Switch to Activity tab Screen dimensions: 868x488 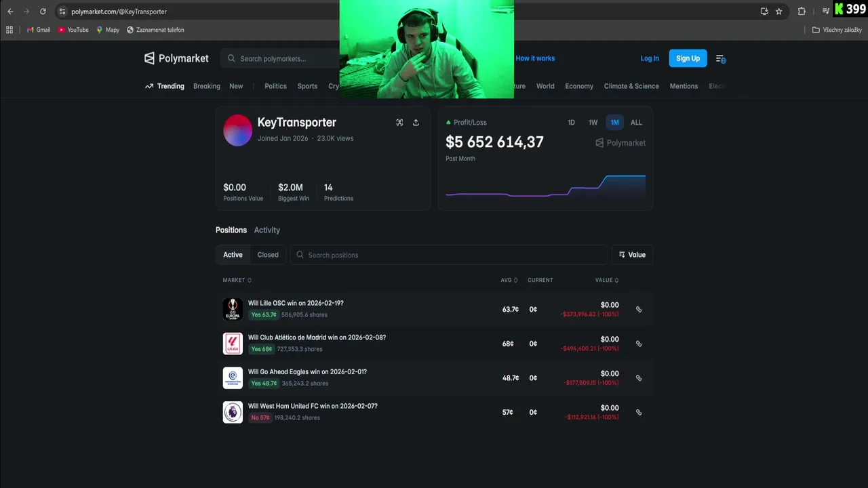[x=267, y=230]
